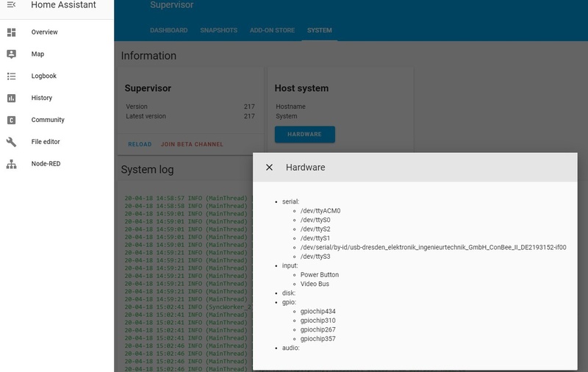The image size is (588, 372).
Task: Click the Community sidebar icon
Action: (11, 120)
